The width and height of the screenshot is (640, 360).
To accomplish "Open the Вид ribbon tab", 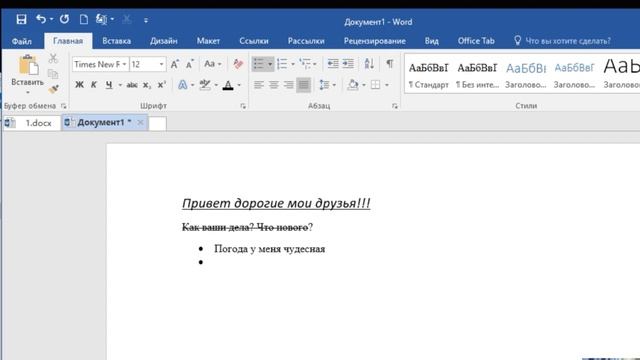I will (x=431, y=41).
